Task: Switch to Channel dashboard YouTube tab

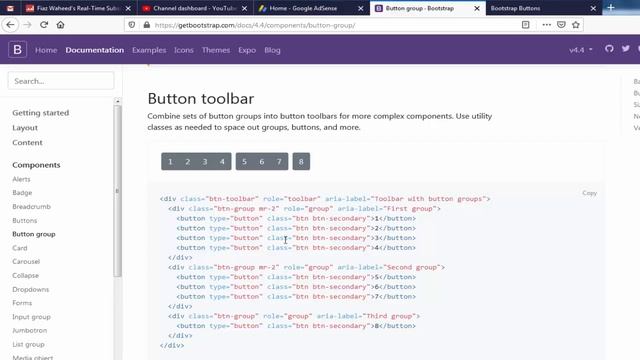Action: pos(190,8)
